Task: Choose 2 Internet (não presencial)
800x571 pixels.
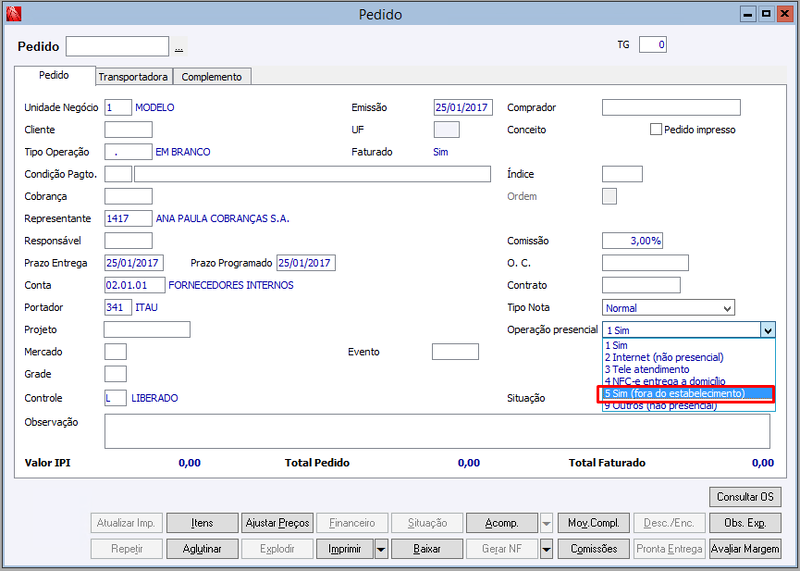Action: pyautogui.click(x=688, y=357)
